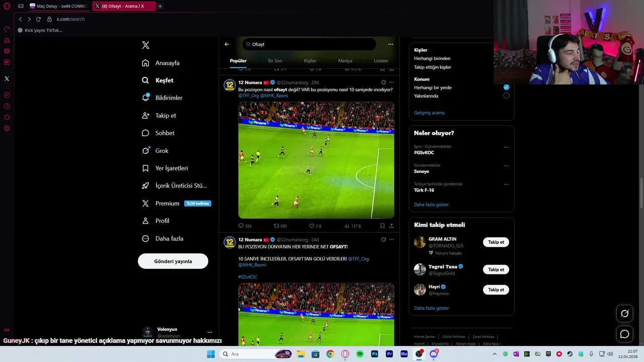The width and height of the screenshot is (644, 362).
Task: Select 'Herhangi bir yerde' location radio
Action: [x=506, y=87]
